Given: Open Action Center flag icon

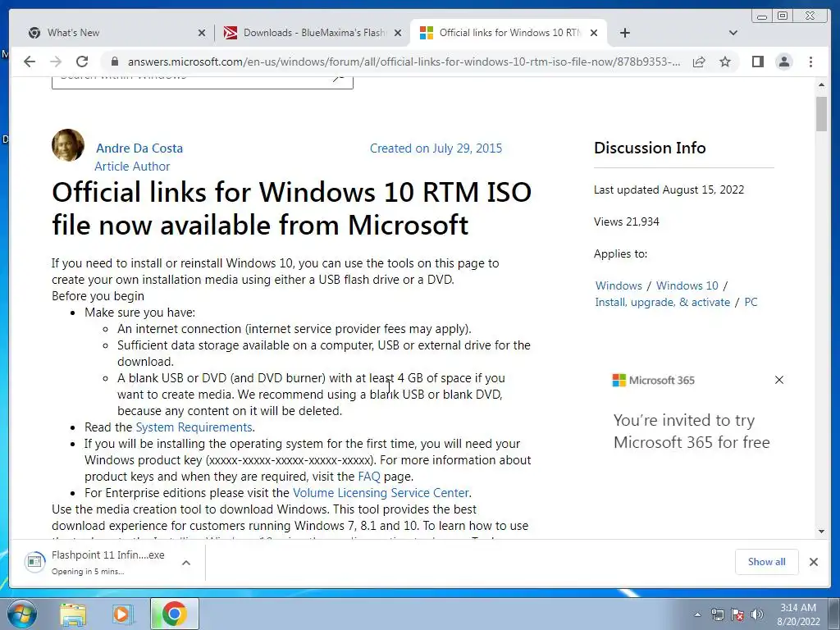Looking at the screenshot, I should click(737, 614).
